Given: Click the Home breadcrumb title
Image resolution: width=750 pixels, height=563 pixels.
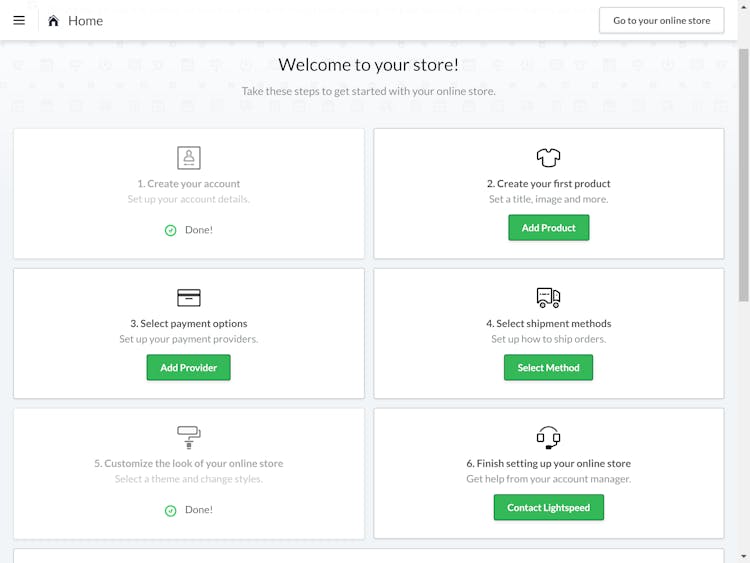Looking at the screenshot, I should tap(86, 21).
